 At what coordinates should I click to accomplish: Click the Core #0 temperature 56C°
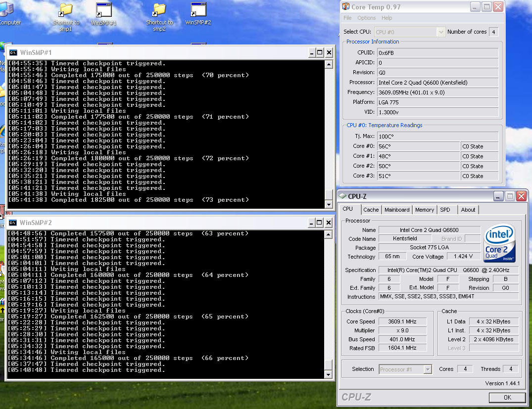(418, 146)
